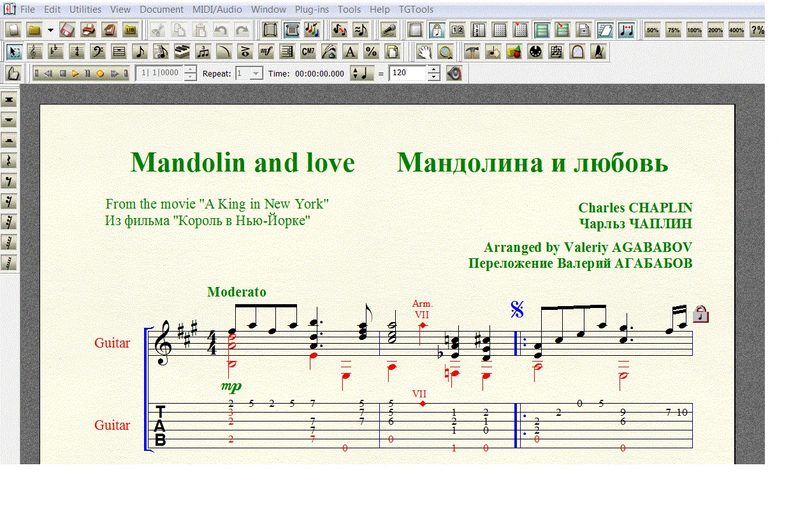
Task: Select the Measure tool
Action: point(119,52)
